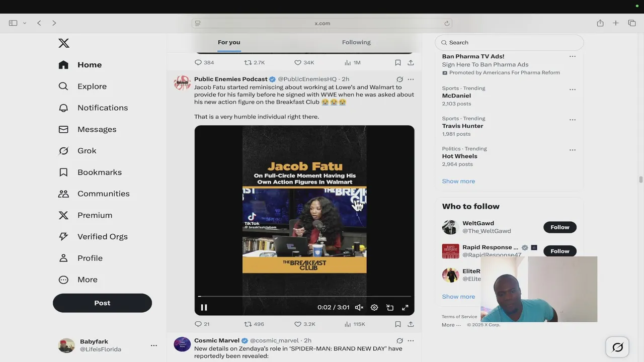Repost the post with 496 reposts
The height and width of the screenshot is (362, 644).
[x=254, y=324]
